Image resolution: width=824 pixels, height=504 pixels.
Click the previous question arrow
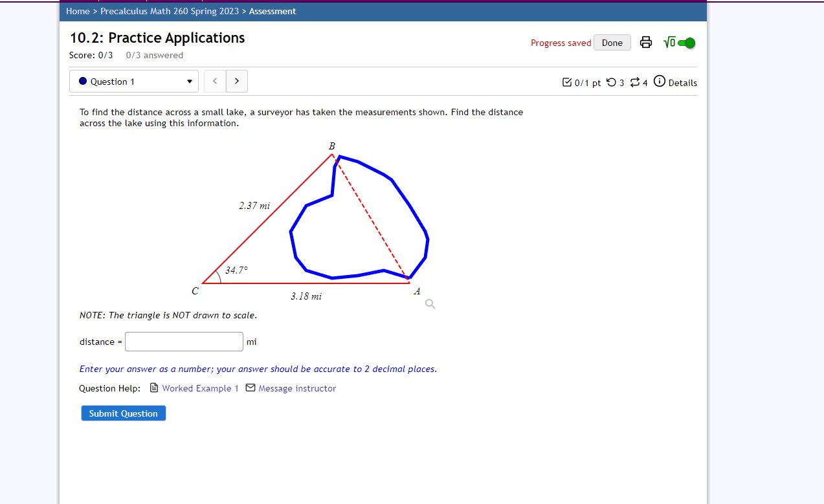coord(214,81)
